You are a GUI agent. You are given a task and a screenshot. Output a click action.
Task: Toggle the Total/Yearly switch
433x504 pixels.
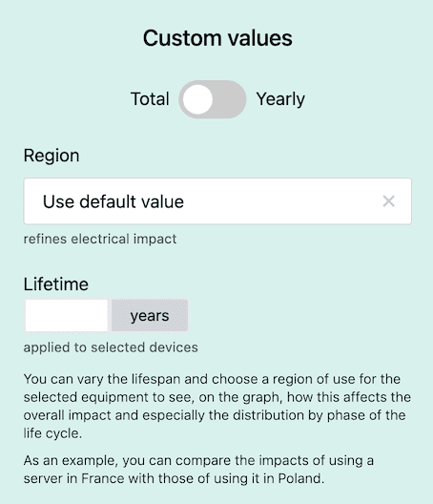(213, 99)
